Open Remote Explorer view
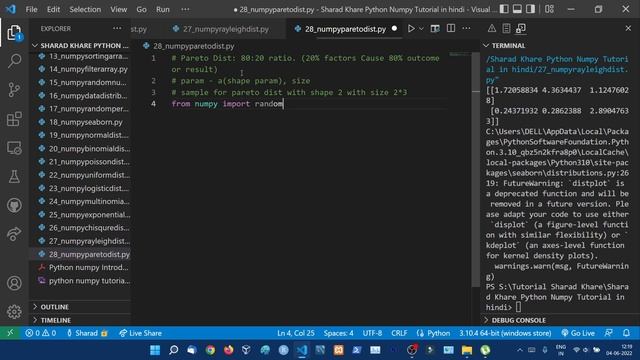Viewport: 640px width, 360px height. 14,148
